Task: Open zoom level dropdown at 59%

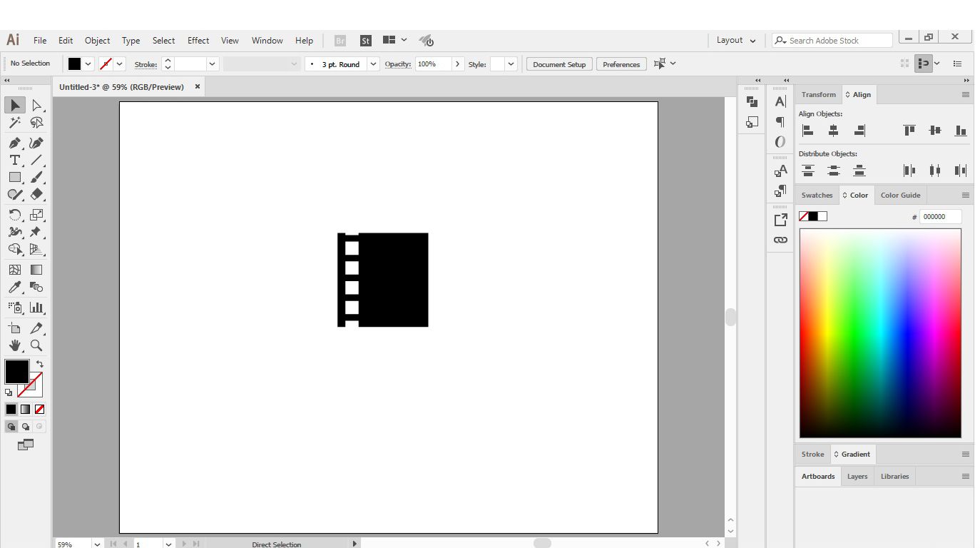Action: (x=97, y=544)
